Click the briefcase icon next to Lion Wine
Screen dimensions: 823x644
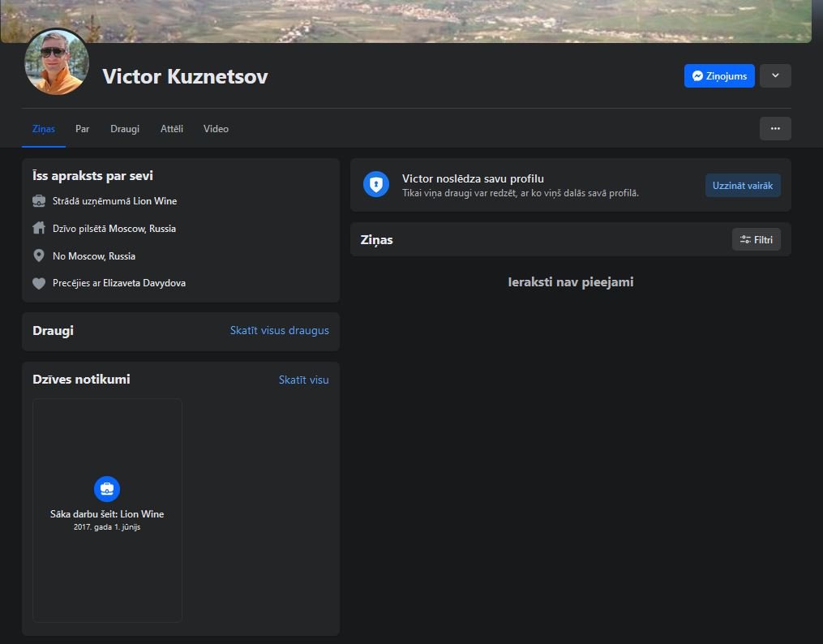coord(39,201)
